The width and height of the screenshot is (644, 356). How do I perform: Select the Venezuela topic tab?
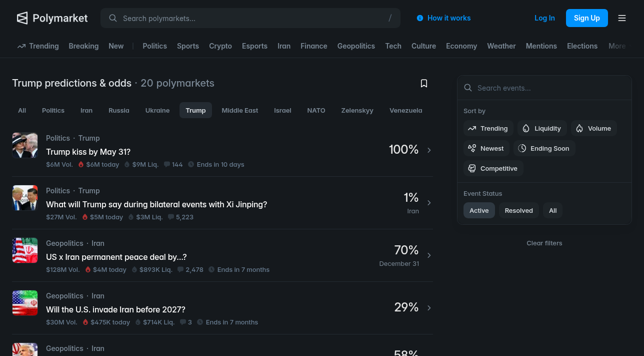pyautogui.click(x=405, y=110)
